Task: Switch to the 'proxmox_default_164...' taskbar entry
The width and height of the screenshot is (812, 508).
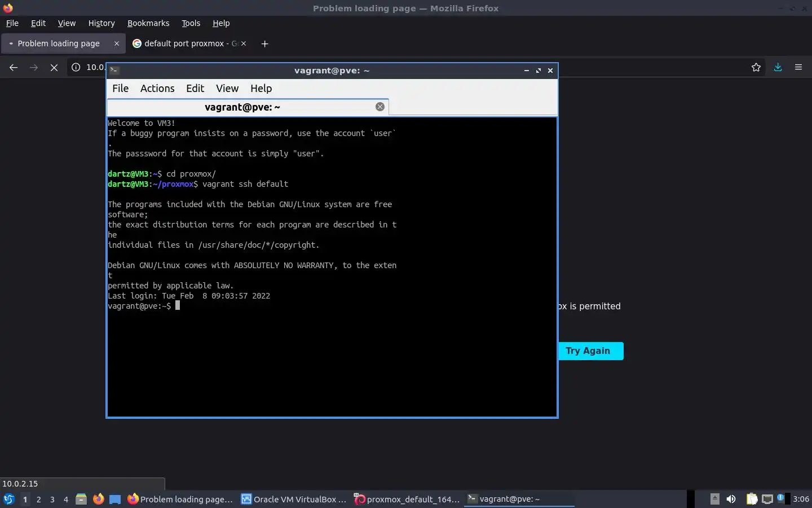Action: pyautogui.click(x=407, y=499)
